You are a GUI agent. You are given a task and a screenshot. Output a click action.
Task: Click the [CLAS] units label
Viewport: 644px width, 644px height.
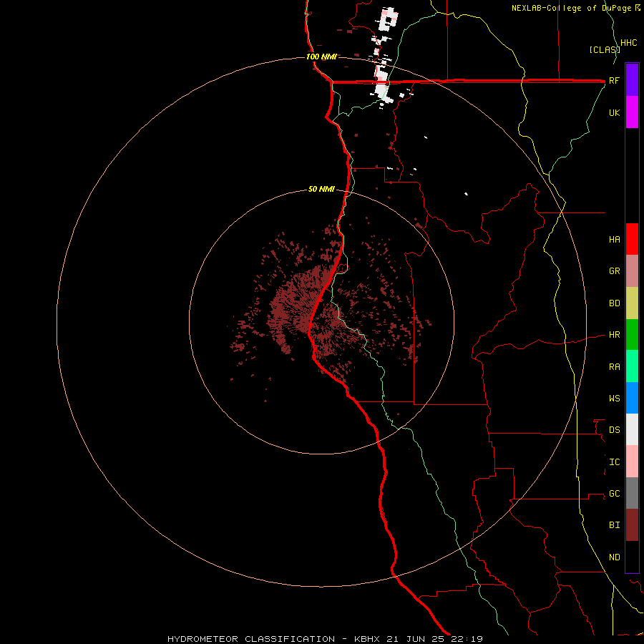pyautogui.click(x=605, y=50)
